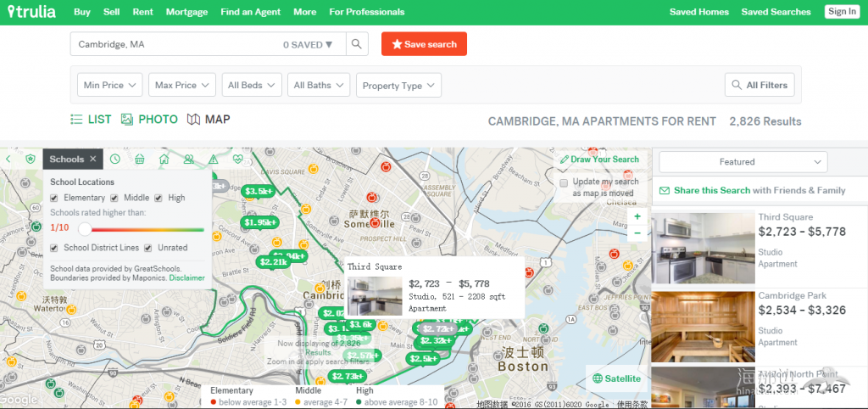Open the Property Type dropdown

[x=398, y=85]
